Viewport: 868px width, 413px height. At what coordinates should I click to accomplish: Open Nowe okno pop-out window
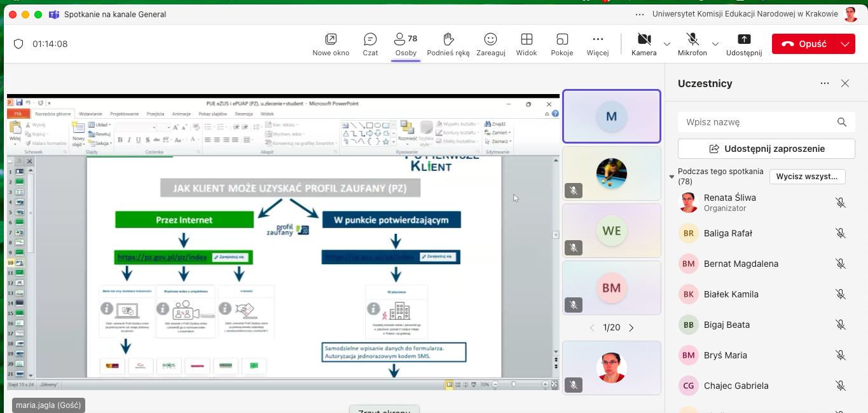pyautogui.click(x=331, y=44)
